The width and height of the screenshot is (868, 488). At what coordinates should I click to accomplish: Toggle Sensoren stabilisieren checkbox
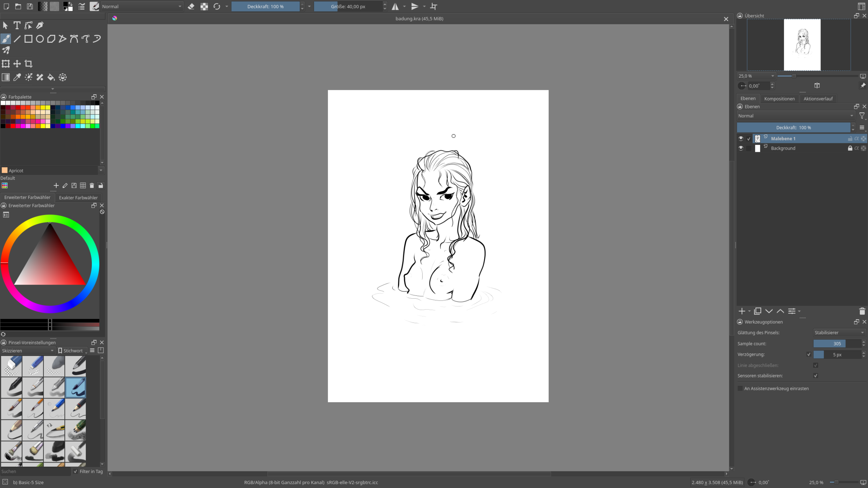click(816, 375)
